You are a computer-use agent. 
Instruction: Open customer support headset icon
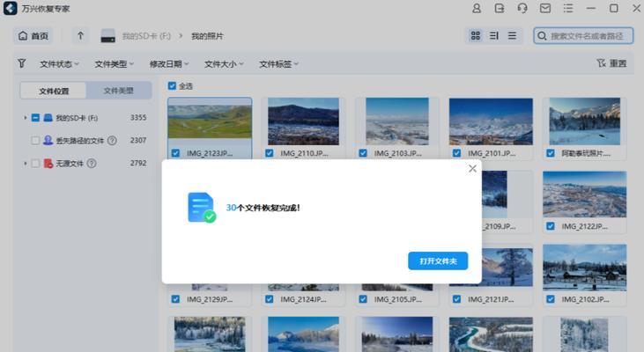tap(522, 8)
